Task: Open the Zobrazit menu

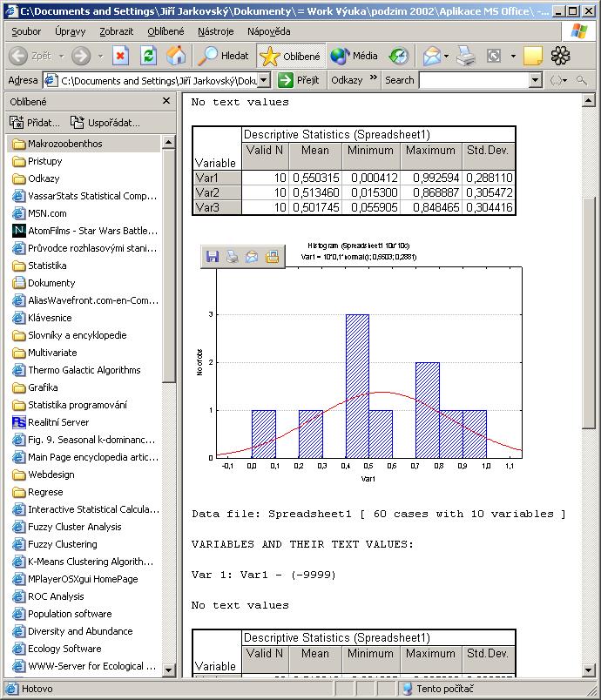Action: [116, 31]
